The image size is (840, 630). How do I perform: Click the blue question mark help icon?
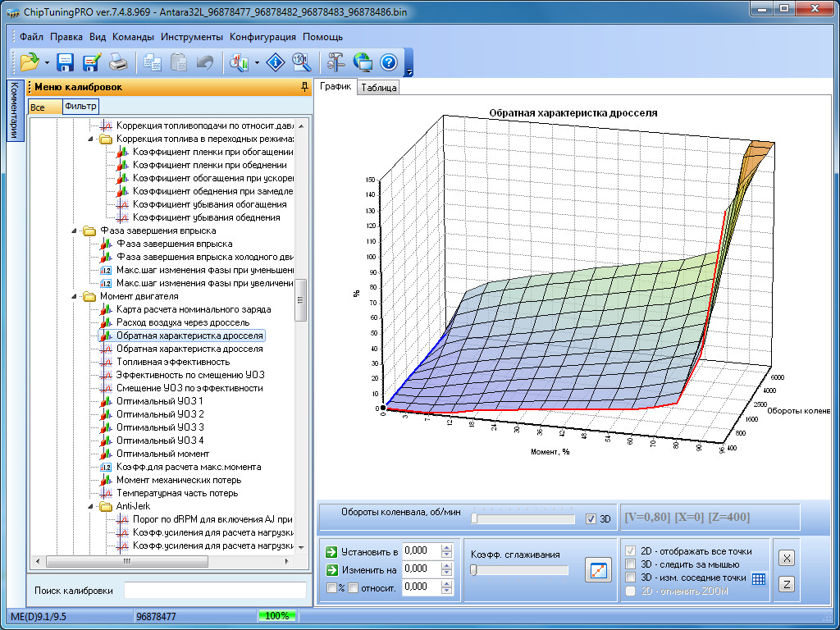[389, 62]
